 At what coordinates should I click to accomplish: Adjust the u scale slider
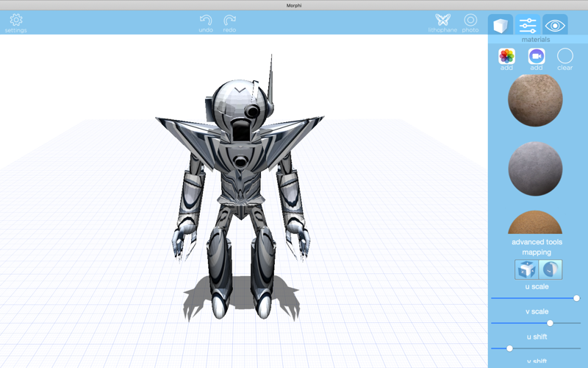coord(536,298)
